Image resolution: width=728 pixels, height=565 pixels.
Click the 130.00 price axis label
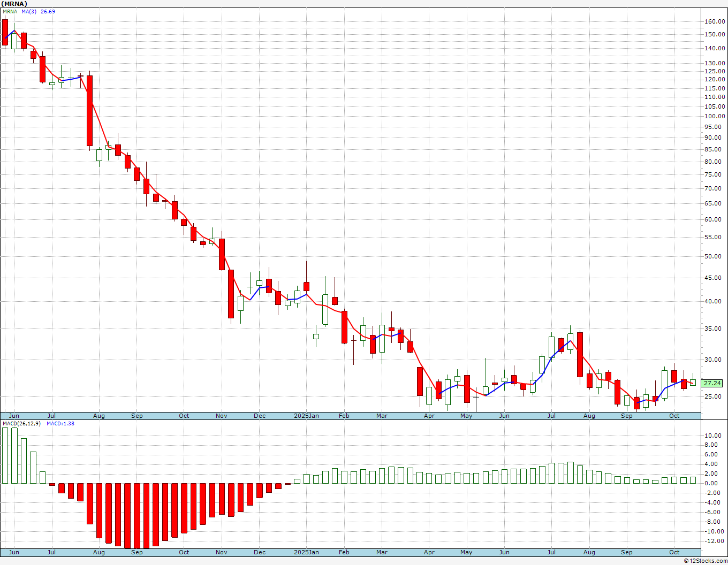point(715,63)
